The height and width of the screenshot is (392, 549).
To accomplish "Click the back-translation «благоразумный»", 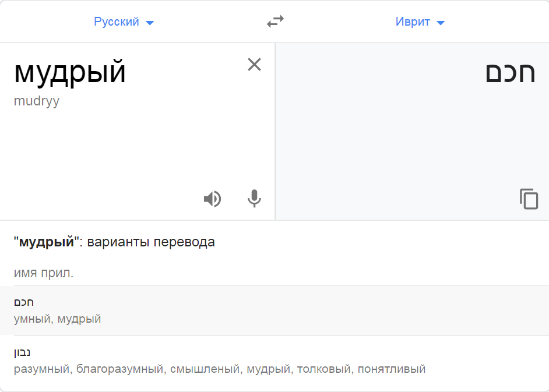I will (120, 369).
